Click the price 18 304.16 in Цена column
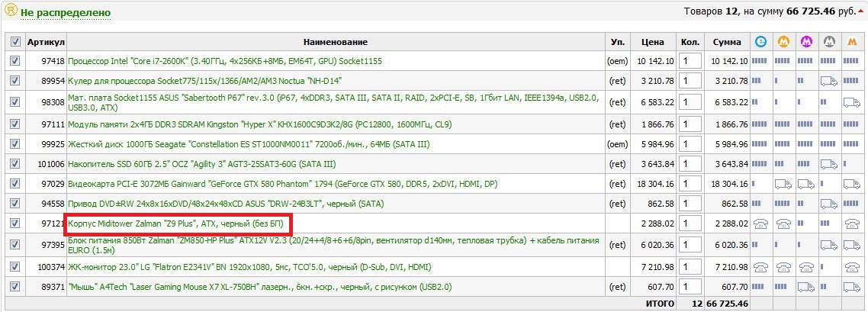This screenshot has width=868, height=312. tap(654, 184)
